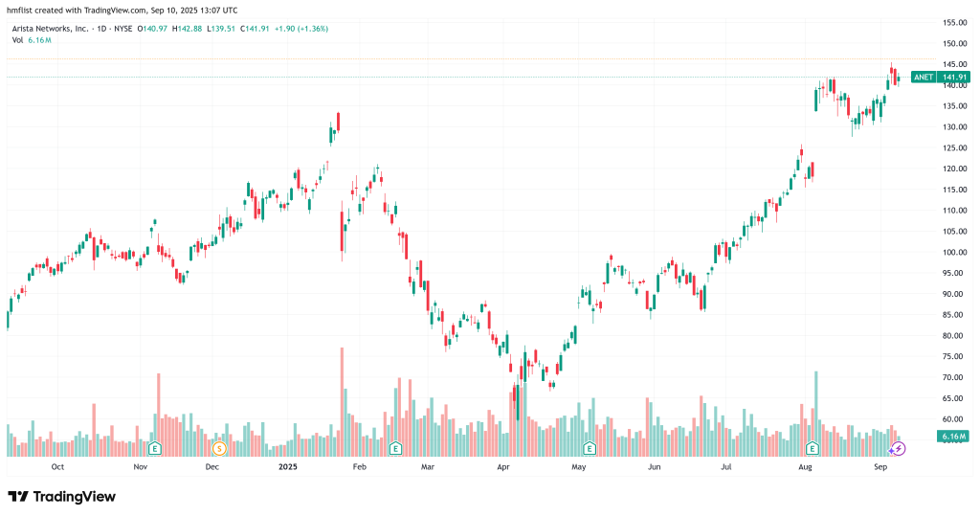
Task: Click the ANET symbol tag on price axis
Action: pyautogui.click(x=923, y=78)
